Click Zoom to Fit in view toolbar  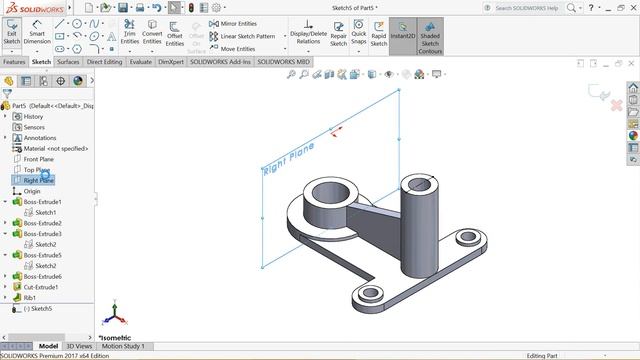(291, 74)
